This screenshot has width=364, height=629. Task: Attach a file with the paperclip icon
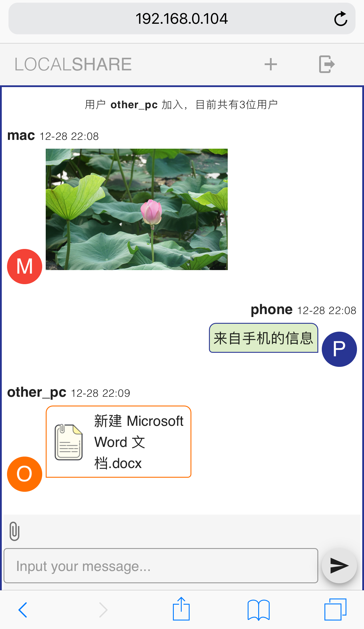tap(14, 531)
